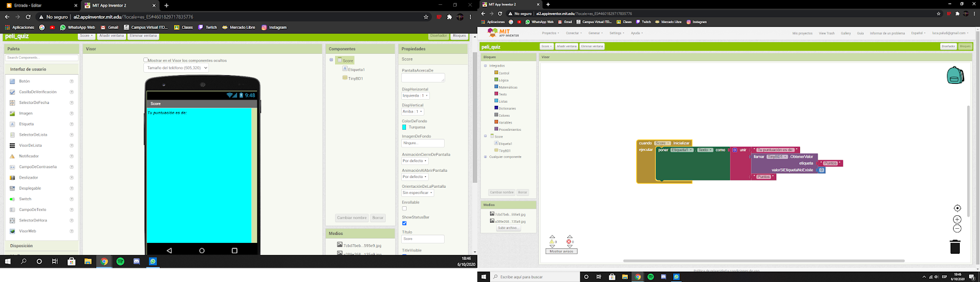Open AnimaciónCierreDePantalla dropdown

pos(415,161)
